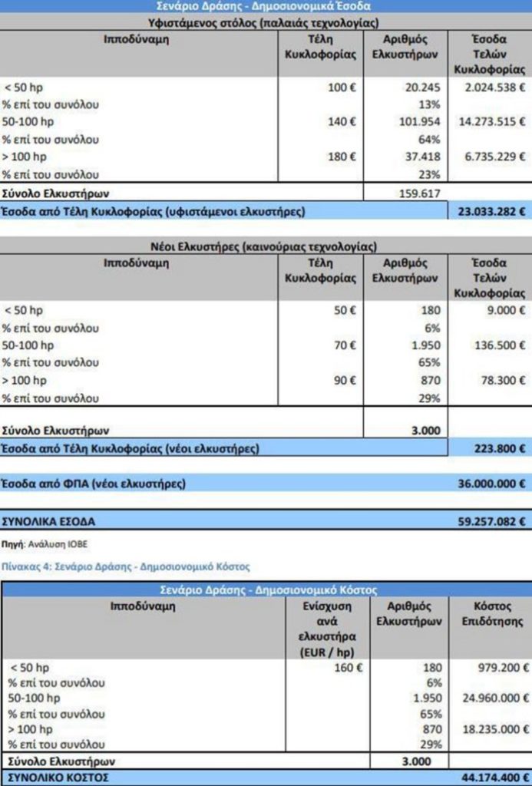Click the 159.617 total tractors value
The image size is (532, 786).
(419, 194)
